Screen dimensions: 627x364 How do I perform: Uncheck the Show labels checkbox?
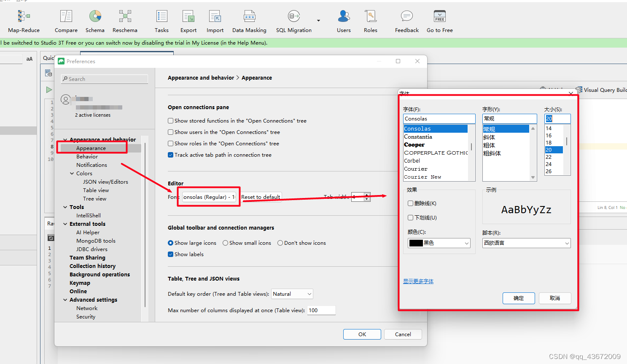(x=171, y=254)
